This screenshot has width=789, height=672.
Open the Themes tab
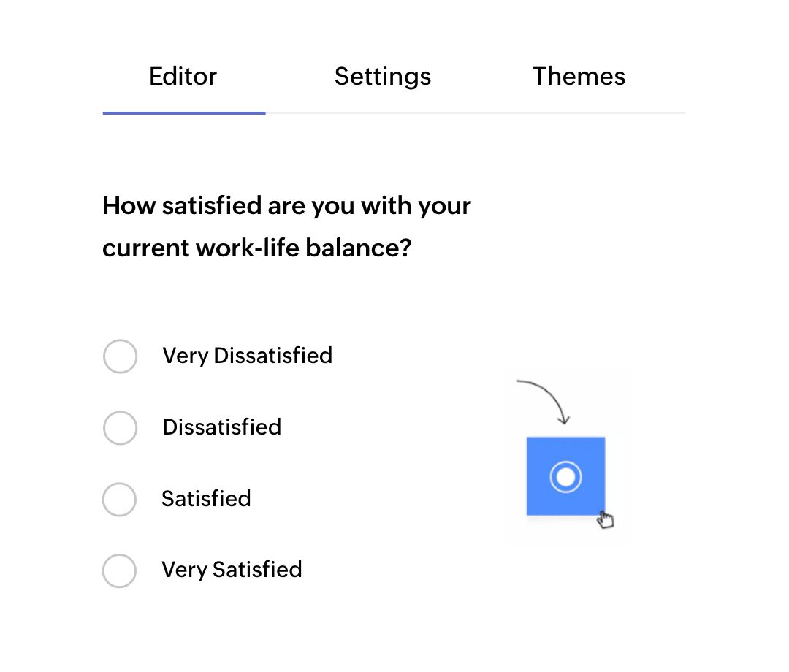(x=579, y=76)
